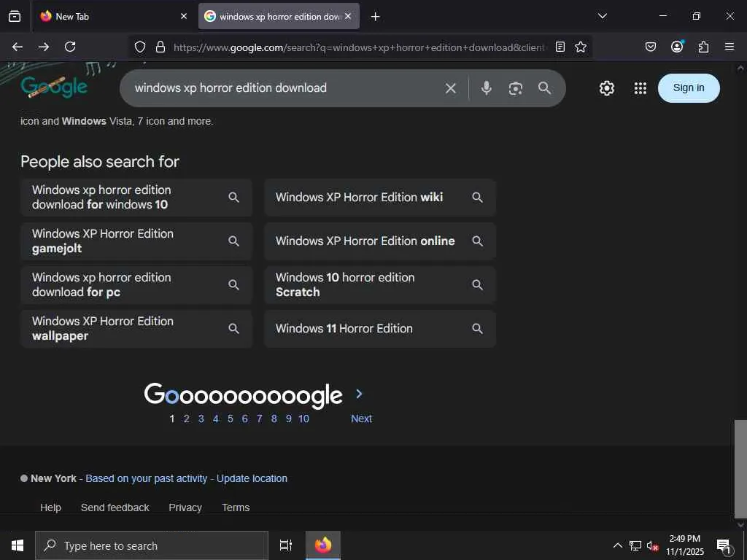Image resolution: width=747 pixels, height=560 pixels.
Task: Search download for pc suggestion
Action: [136, 285]
